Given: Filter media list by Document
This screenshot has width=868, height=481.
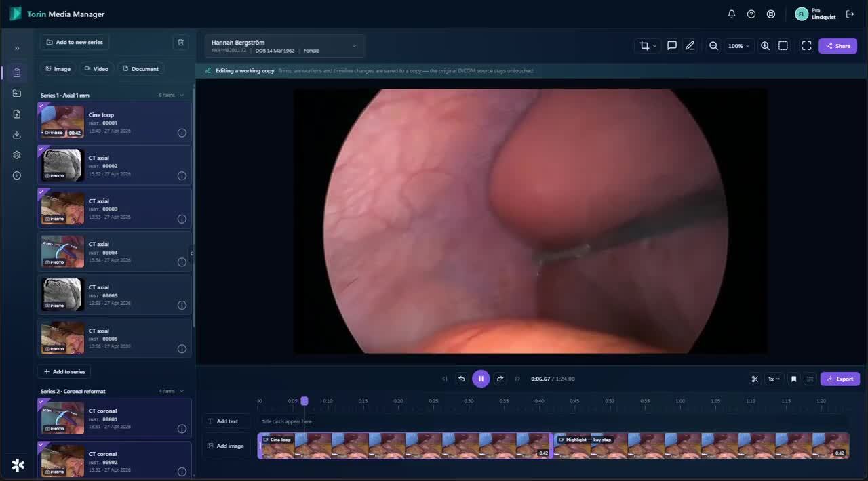Looking at the screenshot, I should point(141,68).
